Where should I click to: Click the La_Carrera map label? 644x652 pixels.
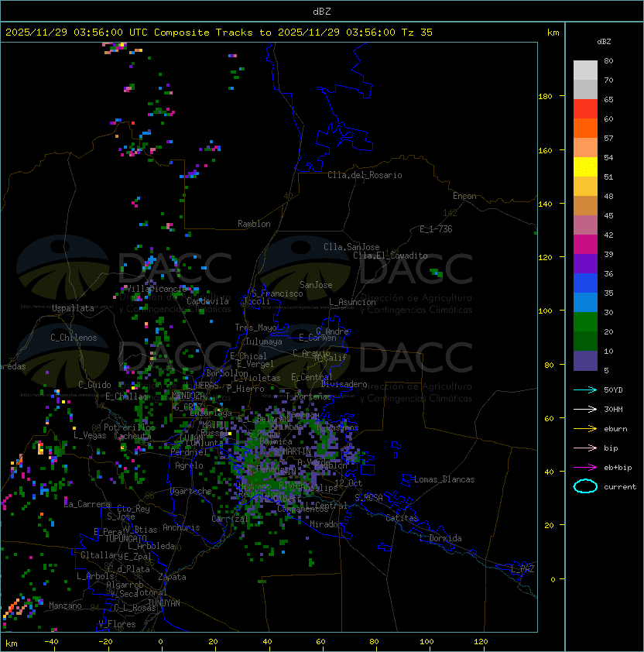[87, 504]
